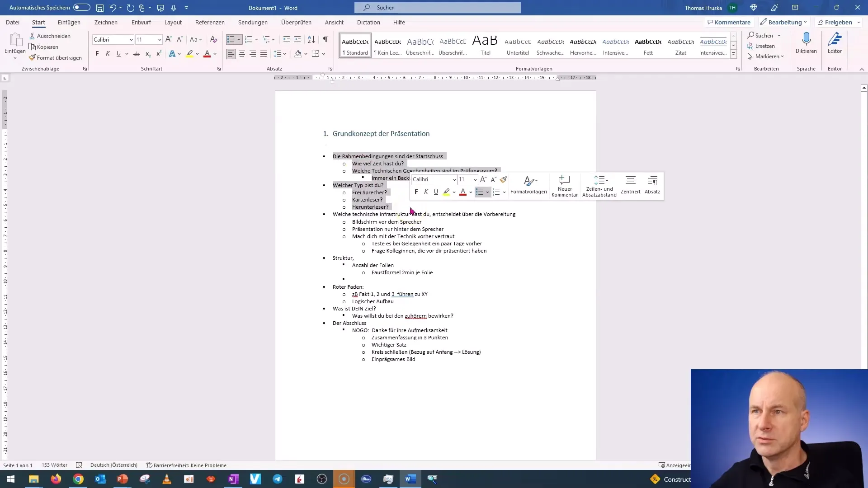Image resolution: width=868 pixels, height=488 pixels.
Task: Switch to Entwurf tab
Action: tap(141, 22)
